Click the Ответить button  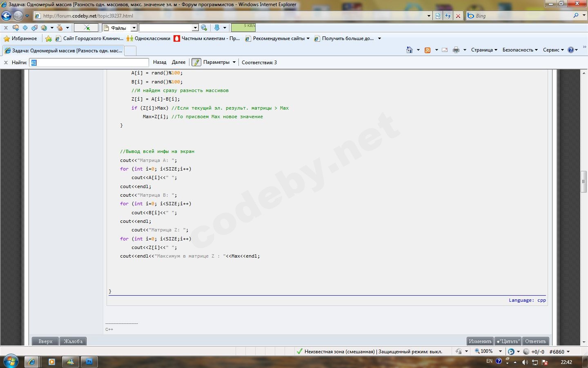pos(535,341)
